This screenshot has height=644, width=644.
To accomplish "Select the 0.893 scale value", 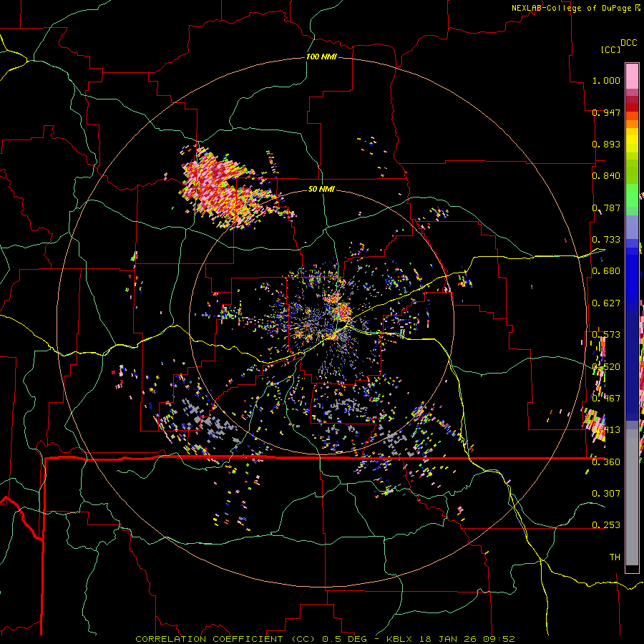I will (606, 144).
